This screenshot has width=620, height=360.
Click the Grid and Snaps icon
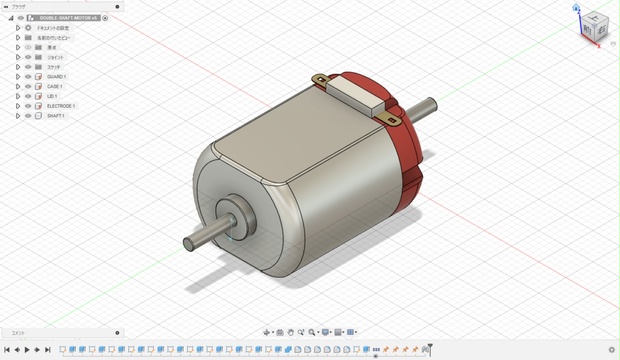click(x=338, y=332)
